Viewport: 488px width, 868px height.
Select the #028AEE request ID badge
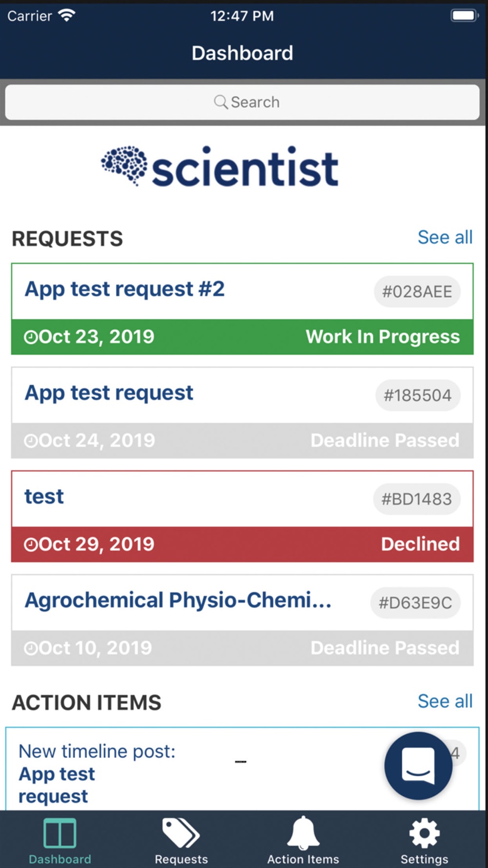pyautogui.click(x=417, y=292)
